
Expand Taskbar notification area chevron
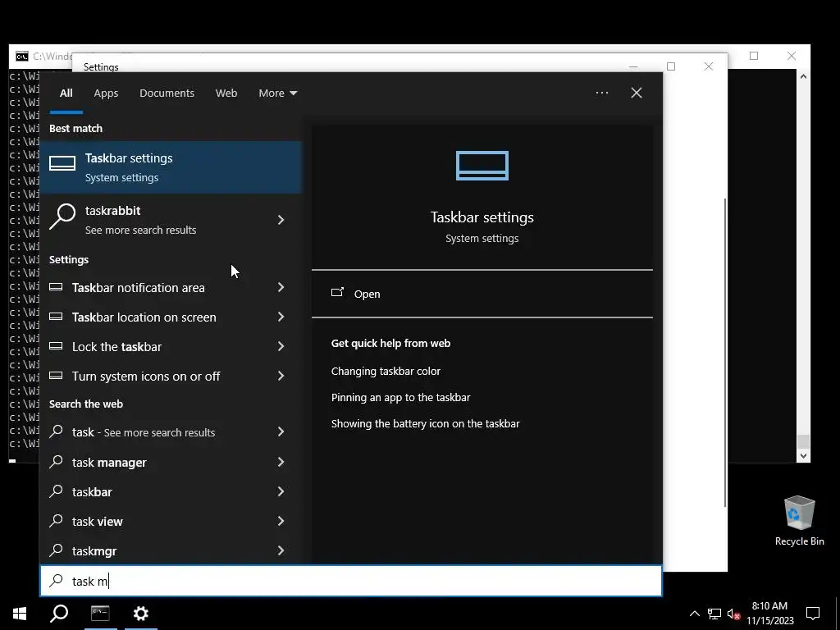pyautogui.click(x=281, y=288)
